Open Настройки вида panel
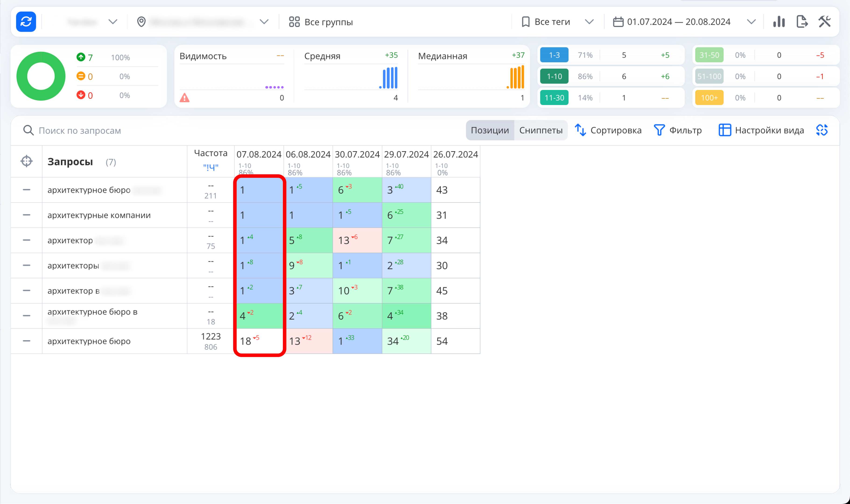 [x=761, y=130]
